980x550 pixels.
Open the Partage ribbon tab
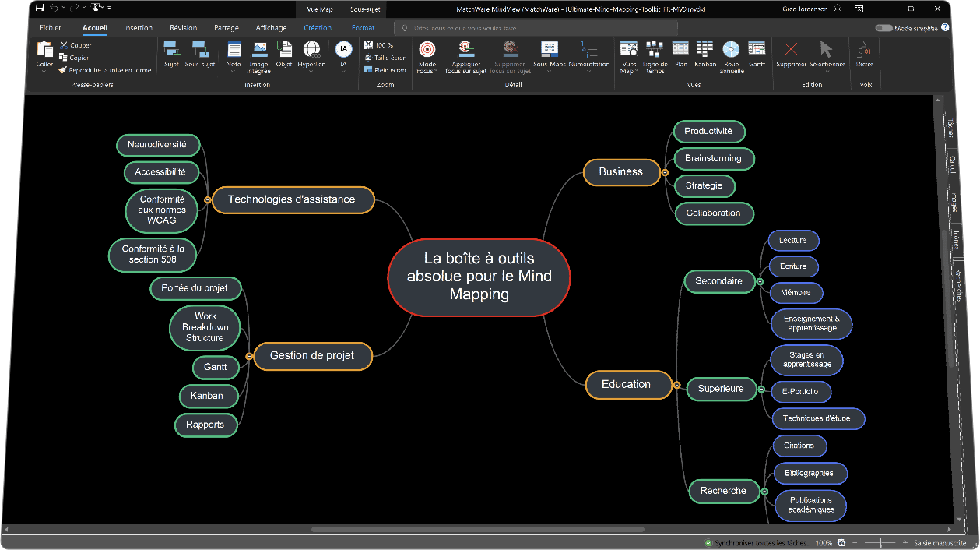click(227, 28)
